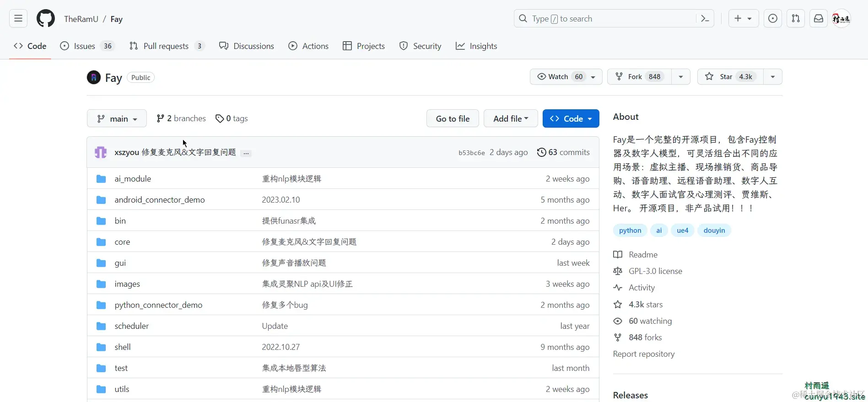View the 2 branches link
The width and height of the screenshot is (868, 402).
(181, 118)
